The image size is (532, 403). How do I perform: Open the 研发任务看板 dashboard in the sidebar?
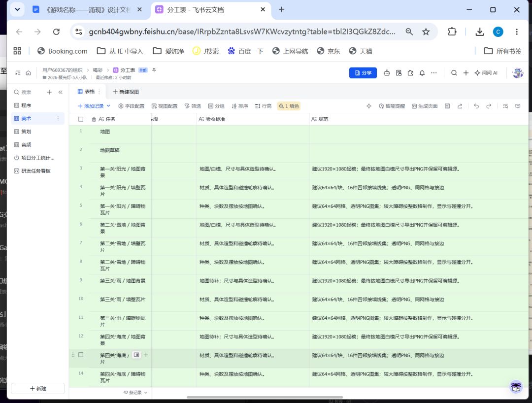coord(37,171)
